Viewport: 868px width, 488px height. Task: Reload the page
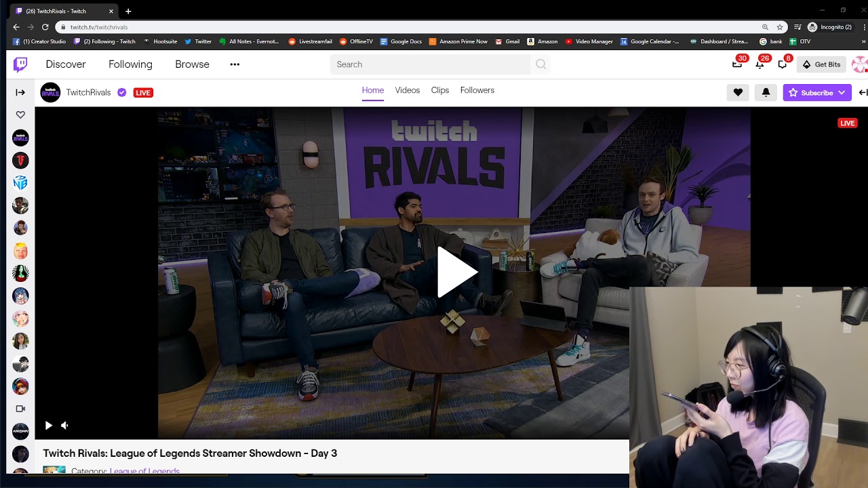[45, 27]
